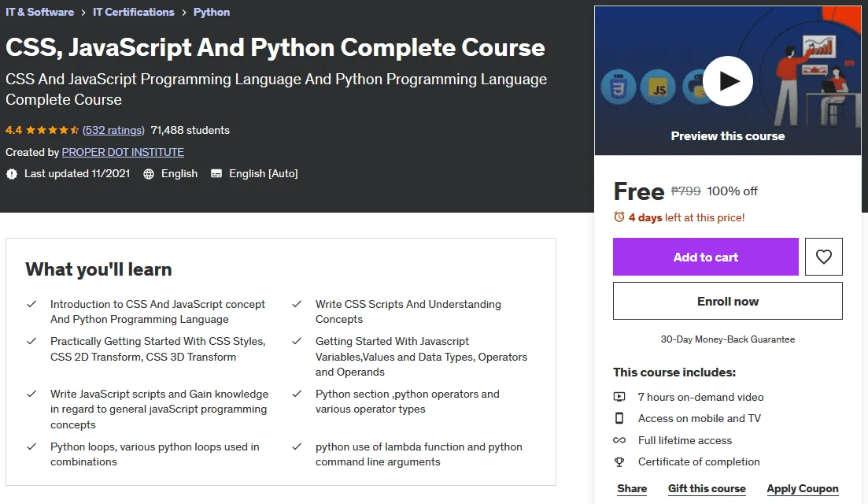This screenshot has height=504, width=868.
Task: Click the Last updated alert badge icon
Action: [12, 174]
